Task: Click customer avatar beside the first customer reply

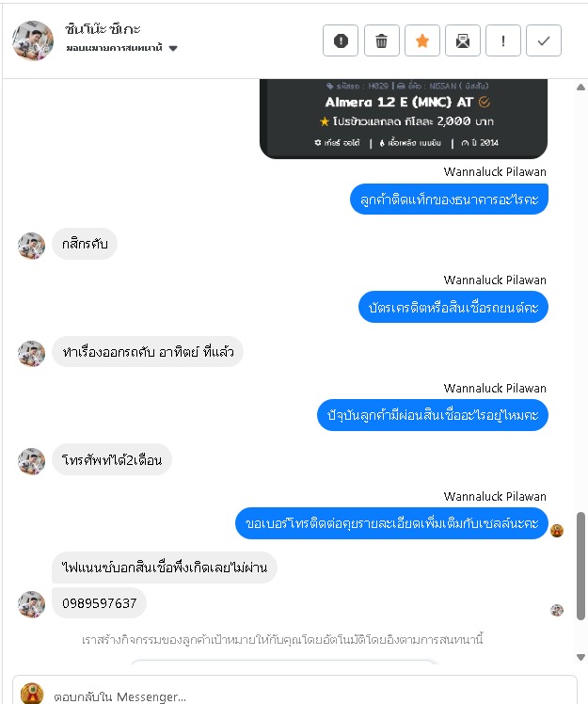Action: tap(31, 246)
